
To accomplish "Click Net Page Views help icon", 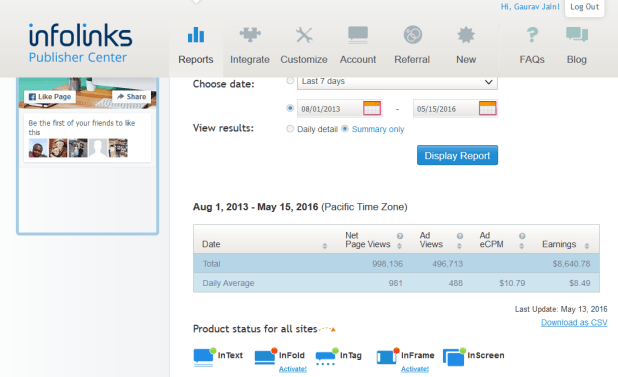I will pos(400,236).
